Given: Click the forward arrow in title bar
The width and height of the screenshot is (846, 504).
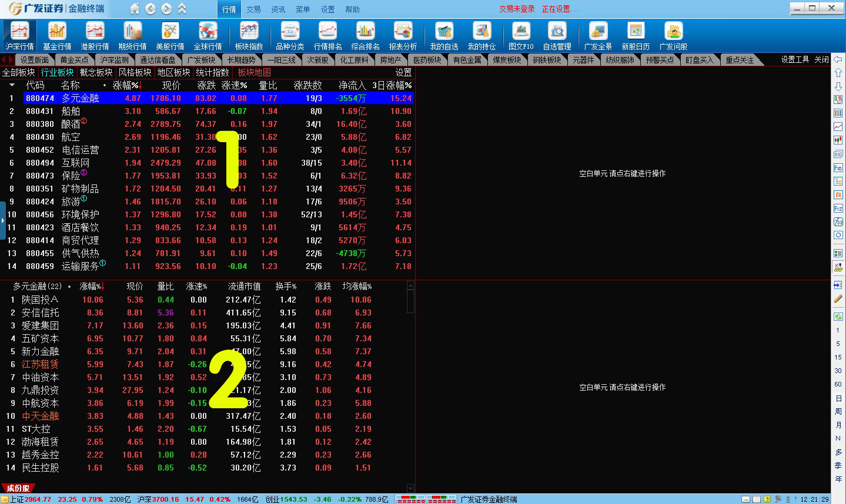Looking at the screenshot, I should (166, 9).
